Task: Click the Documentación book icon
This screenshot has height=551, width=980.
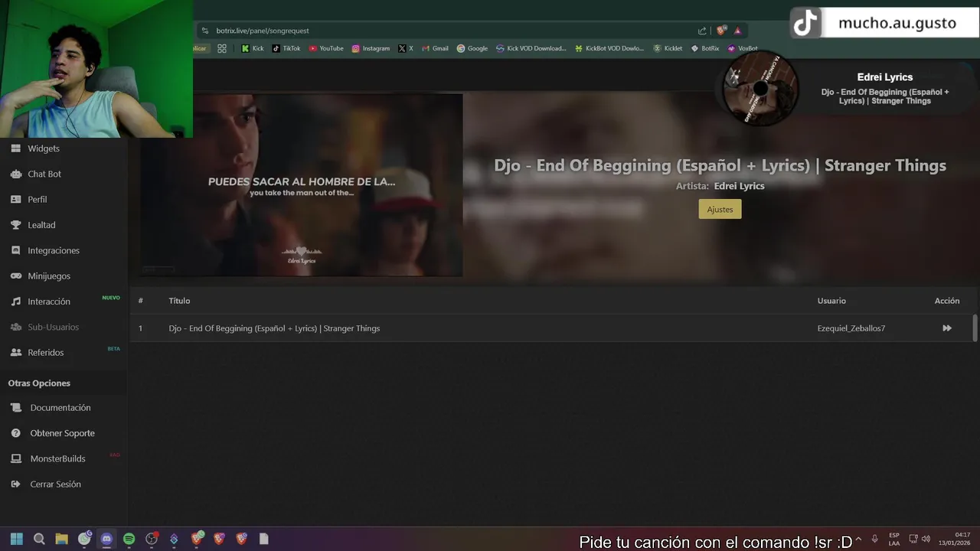Action: tap(15, 408)
